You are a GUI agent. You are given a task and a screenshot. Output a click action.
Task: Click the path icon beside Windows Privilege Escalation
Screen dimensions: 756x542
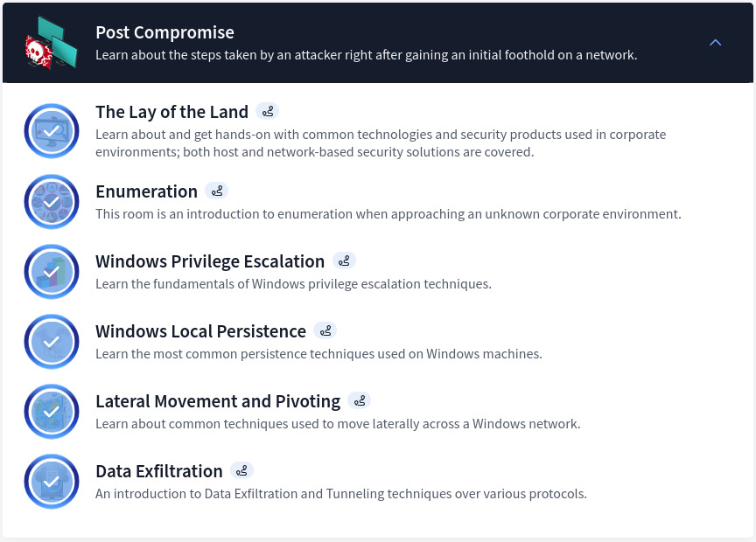(344, 261)
